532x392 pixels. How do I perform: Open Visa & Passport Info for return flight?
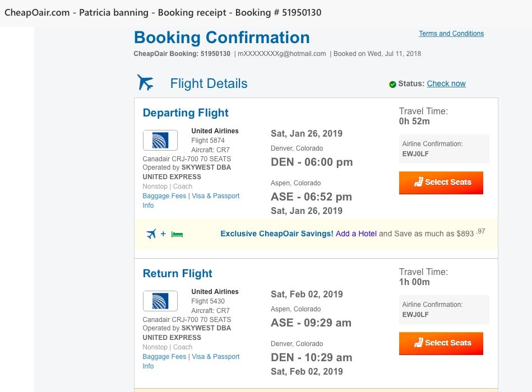[191, 361]
